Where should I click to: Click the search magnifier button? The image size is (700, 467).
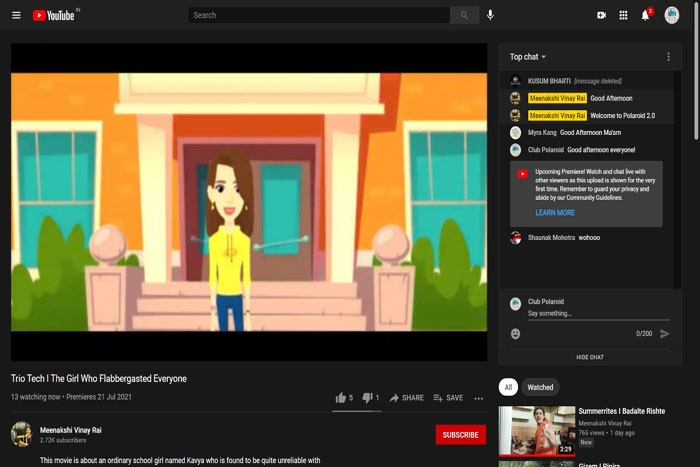(464, 15)
